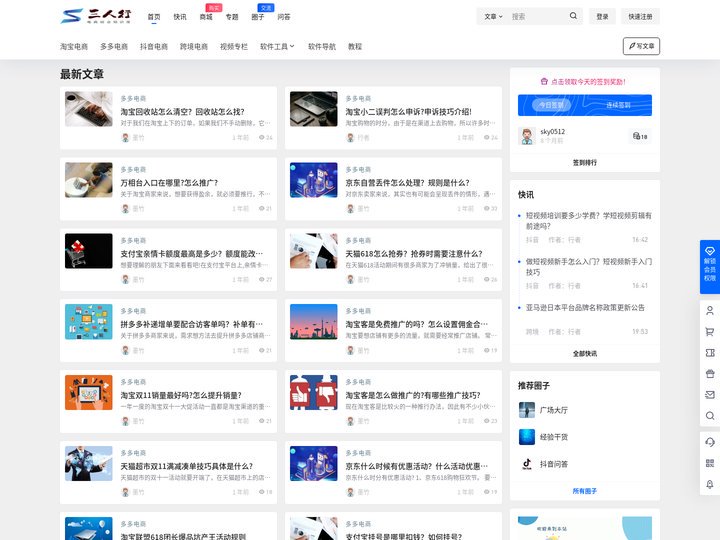Image resolution: width=720 pixels, height=540 pixels.
Task: Open article 京东什么时候有优惠活动
Action: pyautogui.click(x=416, y=466)
